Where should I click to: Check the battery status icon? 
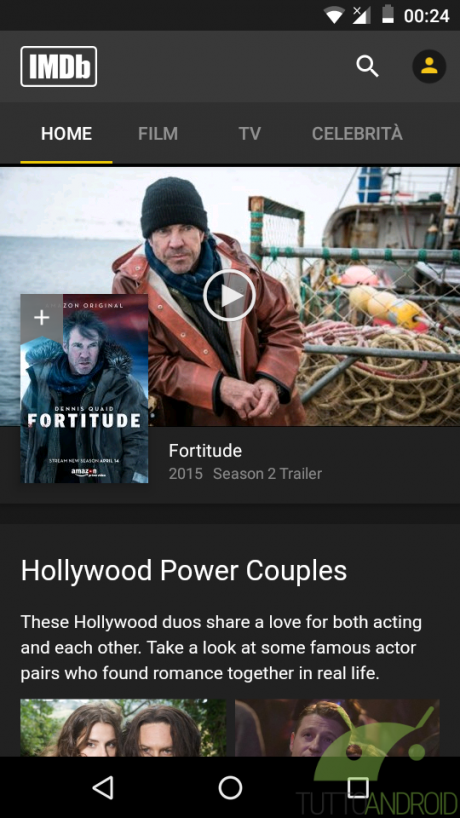(388, 15)
